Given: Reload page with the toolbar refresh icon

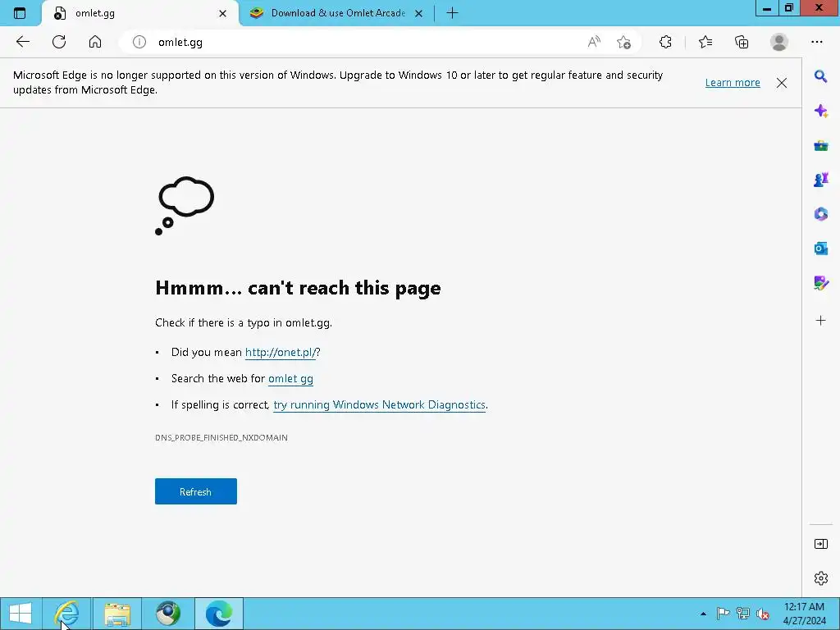Looking at the screenshot, I should coord(59,42).
